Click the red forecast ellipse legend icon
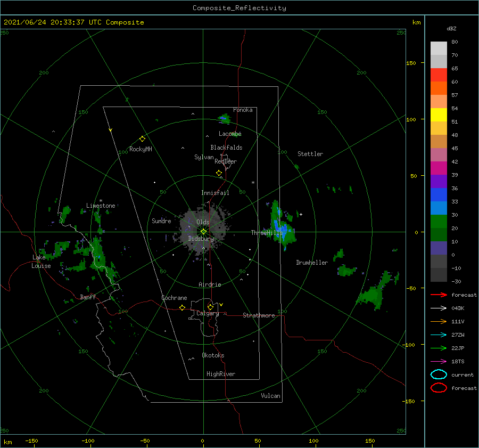This screenshot has height=448, width=479. click(439, 388)
